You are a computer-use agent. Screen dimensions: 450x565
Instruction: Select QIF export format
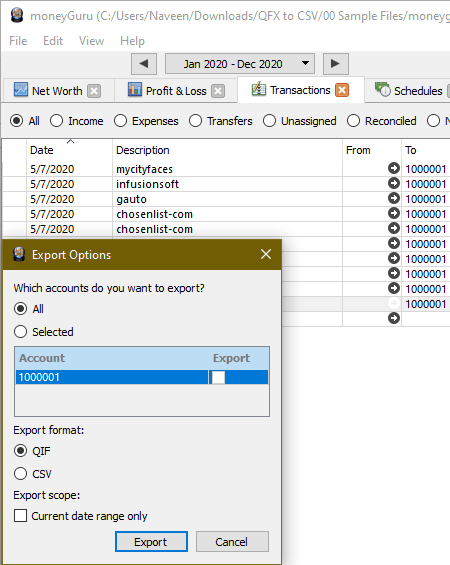click(x=20, y=451)
